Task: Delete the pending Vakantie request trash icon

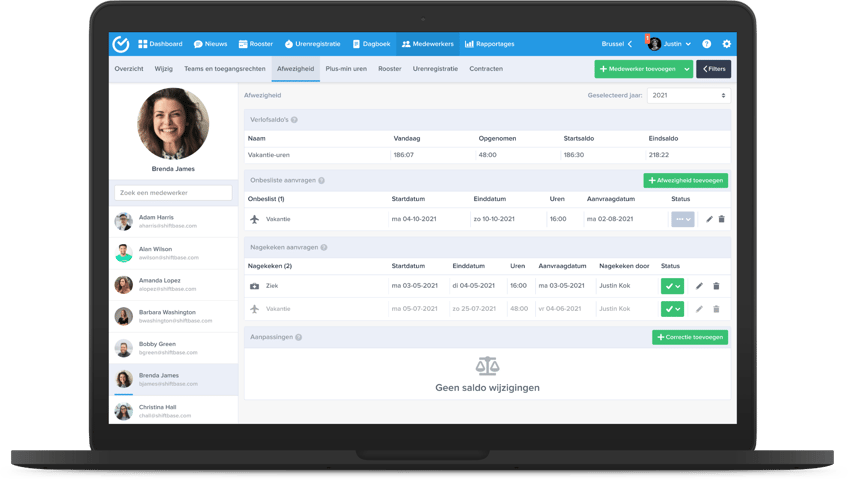Action: (721, 219)
